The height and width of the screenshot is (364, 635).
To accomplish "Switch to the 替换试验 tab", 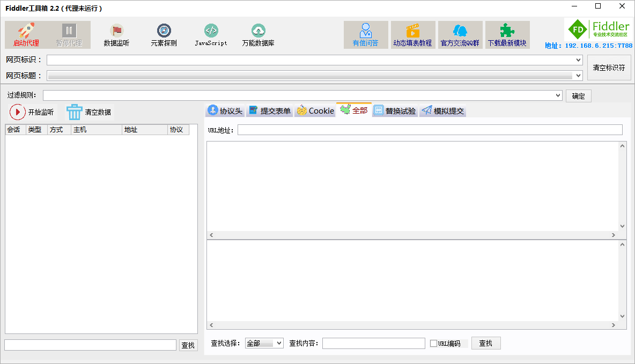I will pyautogui.click(x=395, y=110).
